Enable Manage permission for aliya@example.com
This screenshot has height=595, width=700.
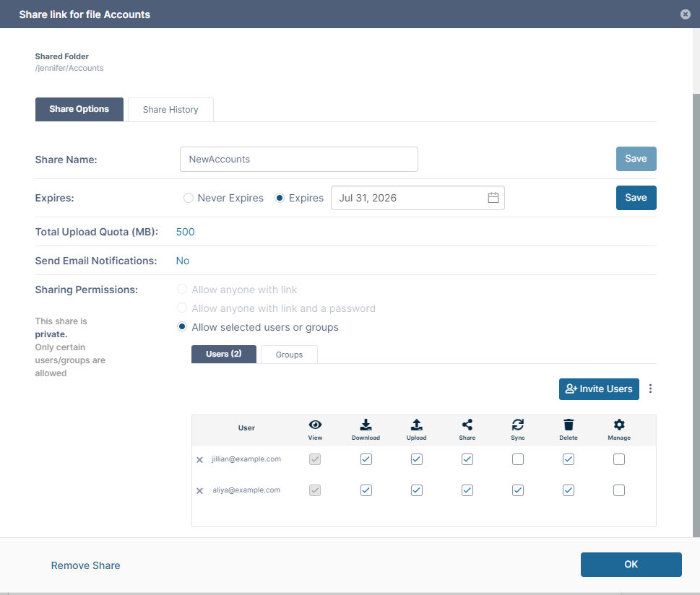coord(619,490)
